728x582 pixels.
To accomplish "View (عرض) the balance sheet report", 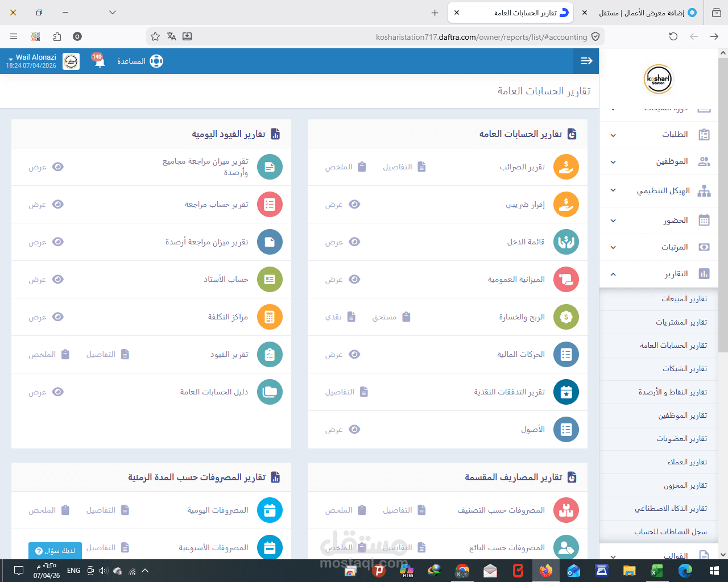I will point(342,280).
